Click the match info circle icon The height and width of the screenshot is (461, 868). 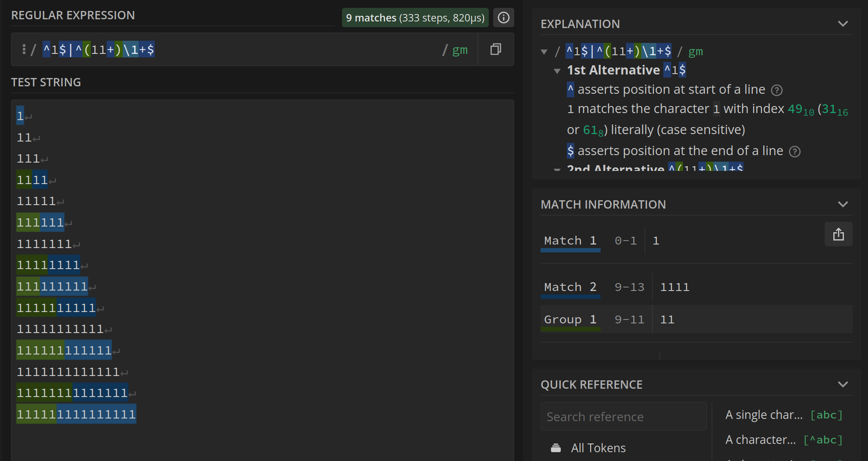click(503, 18)
